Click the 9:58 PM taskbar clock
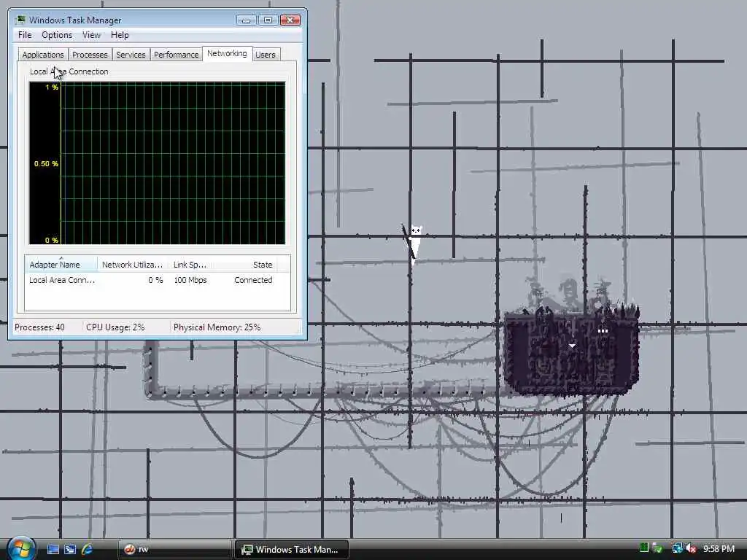The height and width of the screenshot is (560, 747). [x=719, y=548]
